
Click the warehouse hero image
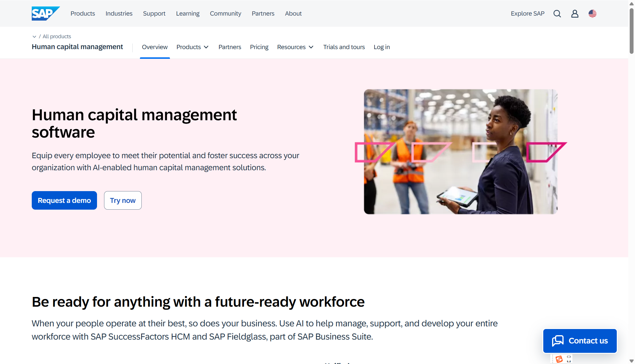(460, 151)
